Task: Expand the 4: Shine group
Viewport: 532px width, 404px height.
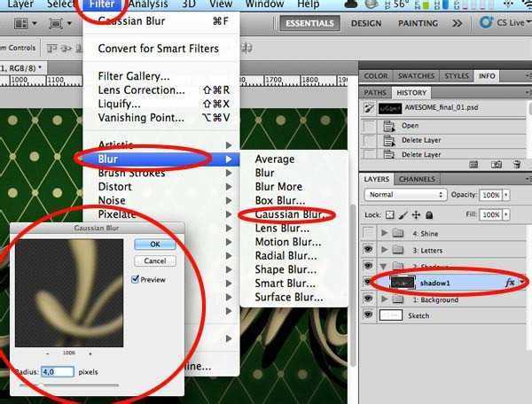Action: click(x=384, y=233)
